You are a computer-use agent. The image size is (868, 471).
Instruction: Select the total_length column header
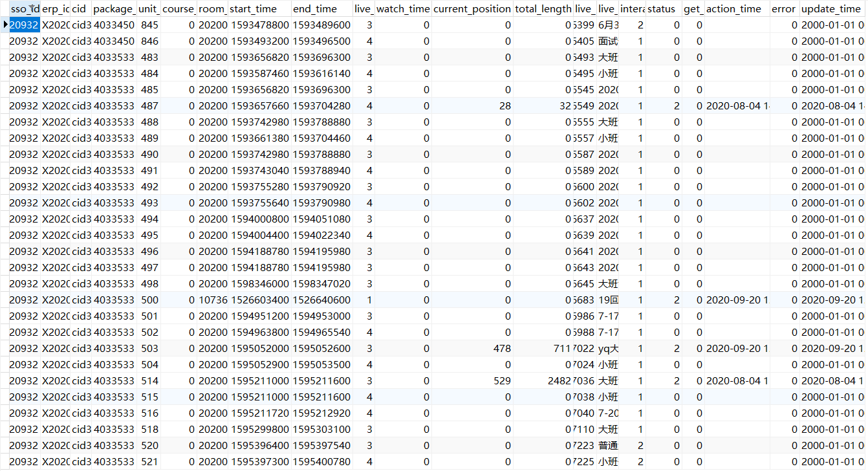[543, 9]
